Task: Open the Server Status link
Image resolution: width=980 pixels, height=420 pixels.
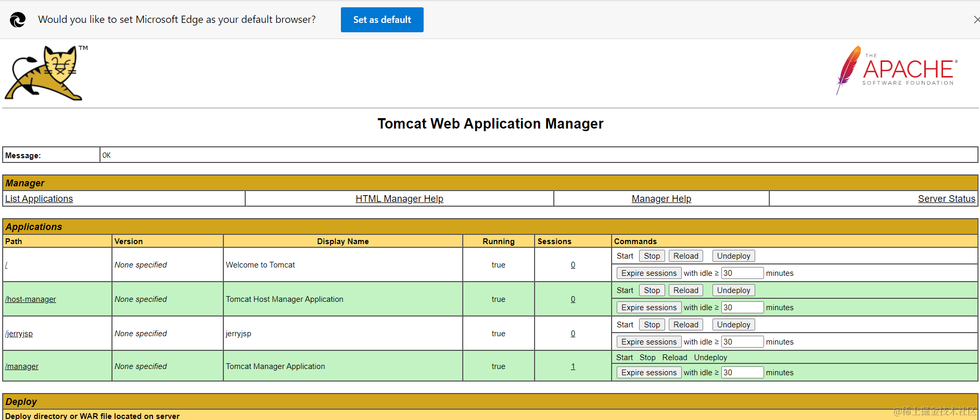Action: click(946, 199)
